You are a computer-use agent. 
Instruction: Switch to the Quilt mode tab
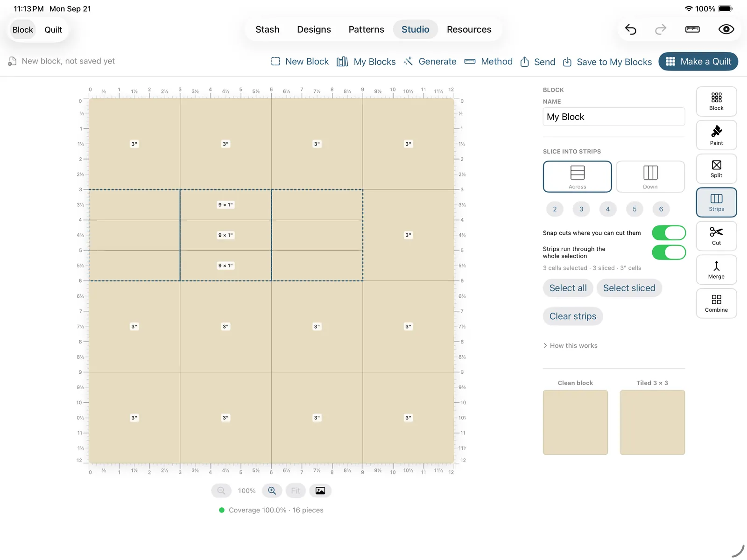point(53,30)
